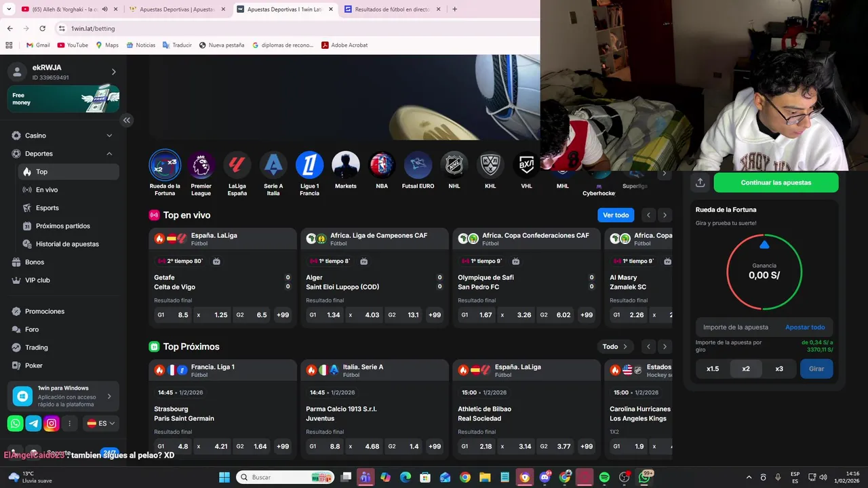Image resolution: width=868 pixels, height=488 pixels.
Task: Click Apostar todo link
Action: click(x=805, y=327)
